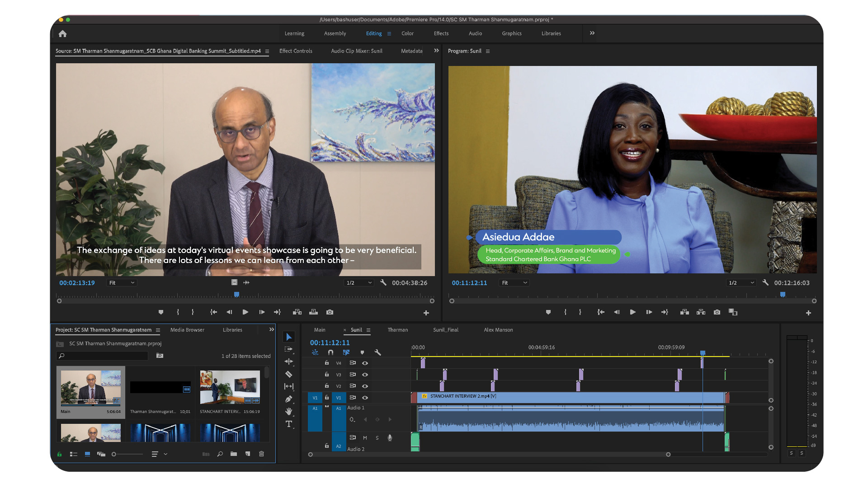Select the Razor tool
The height and width of the screenshot is (488, 868).
[289, 374]
